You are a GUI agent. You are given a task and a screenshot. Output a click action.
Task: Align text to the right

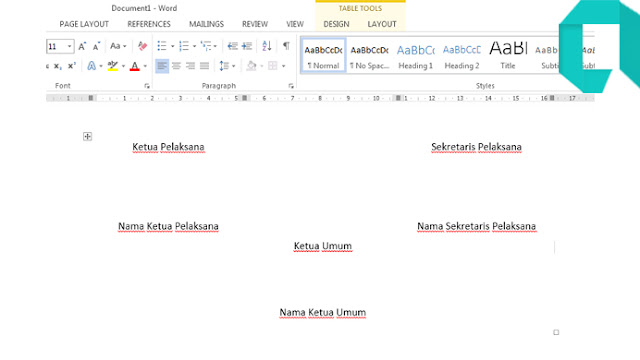[x=190, y=66]
